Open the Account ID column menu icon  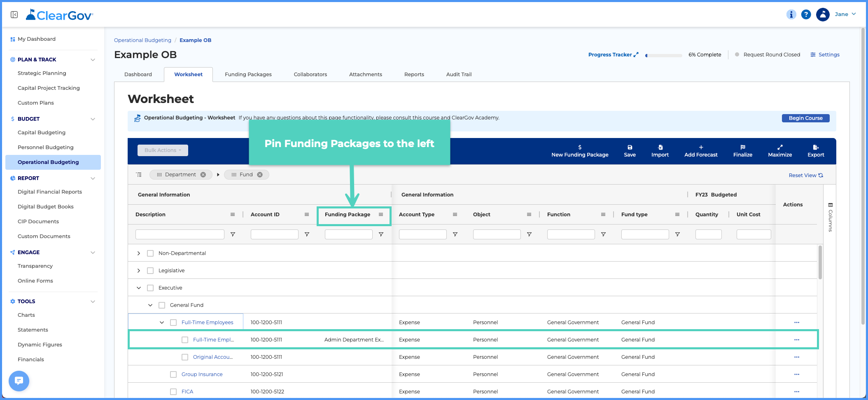pos(307,214)
